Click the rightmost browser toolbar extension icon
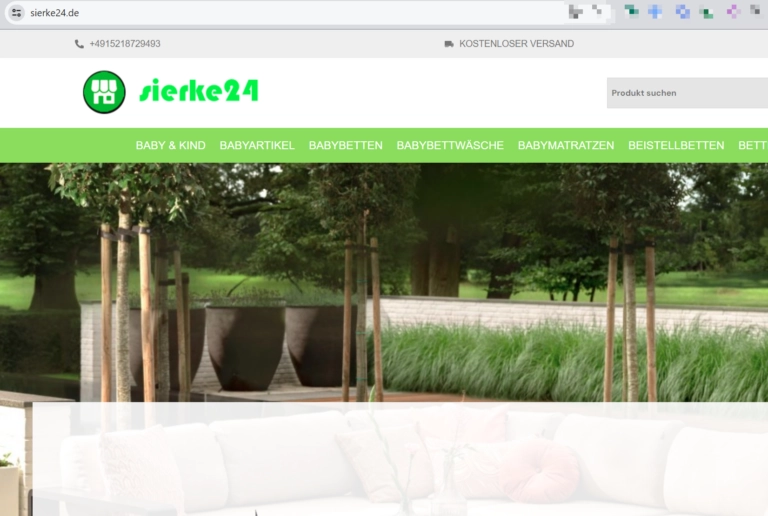 (x=759, y=12)
